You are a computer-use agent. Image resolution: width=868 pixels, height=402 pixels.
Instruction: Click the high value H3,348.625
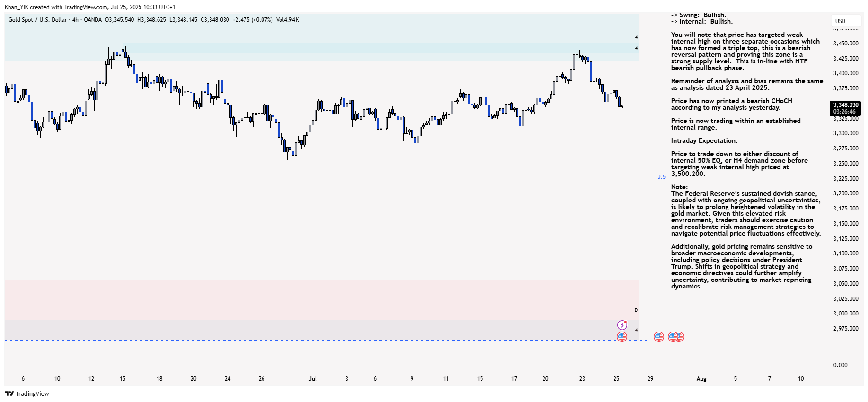(x=151, y=20)
